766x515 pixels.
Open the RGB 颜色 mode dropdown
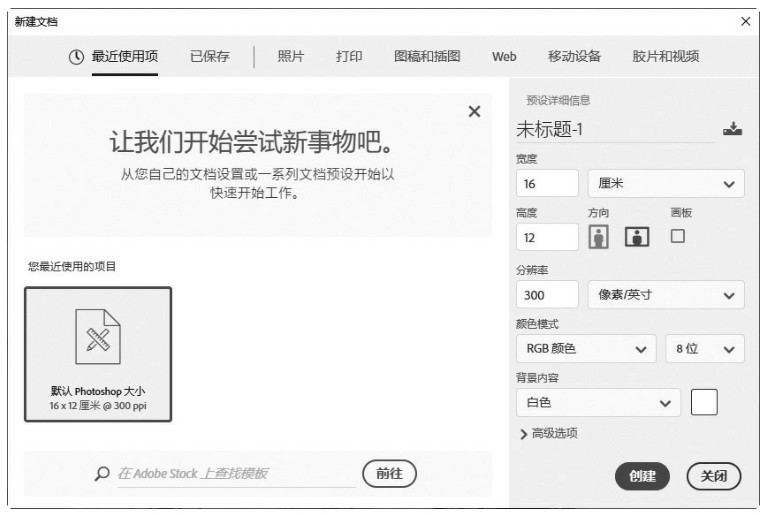coord(586,349)
